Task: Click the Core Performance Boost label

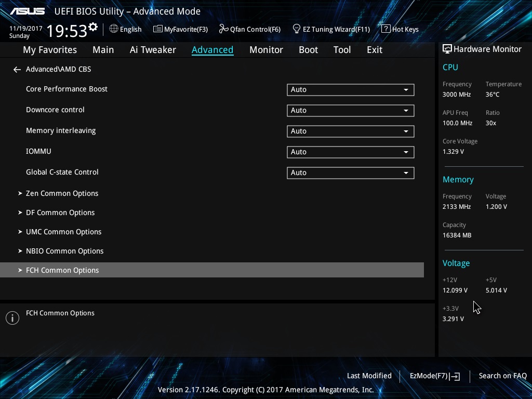Action: [x=66, y=89]
